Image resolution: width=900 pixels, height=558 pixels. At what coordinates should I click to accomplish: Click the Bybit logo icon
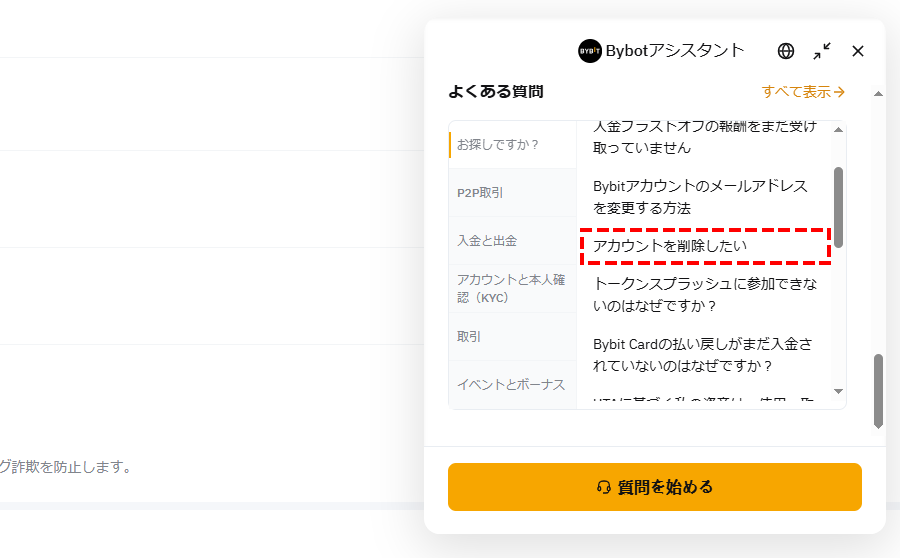point(589,51)
